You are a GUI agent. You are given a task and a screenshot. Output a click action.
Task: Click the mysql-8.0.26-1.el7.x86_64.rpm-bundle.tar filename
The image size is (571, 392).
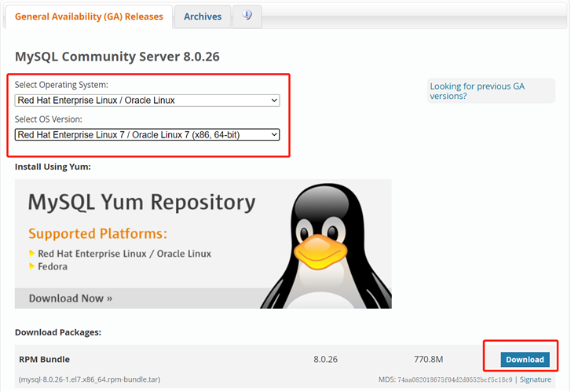point(90,379)
